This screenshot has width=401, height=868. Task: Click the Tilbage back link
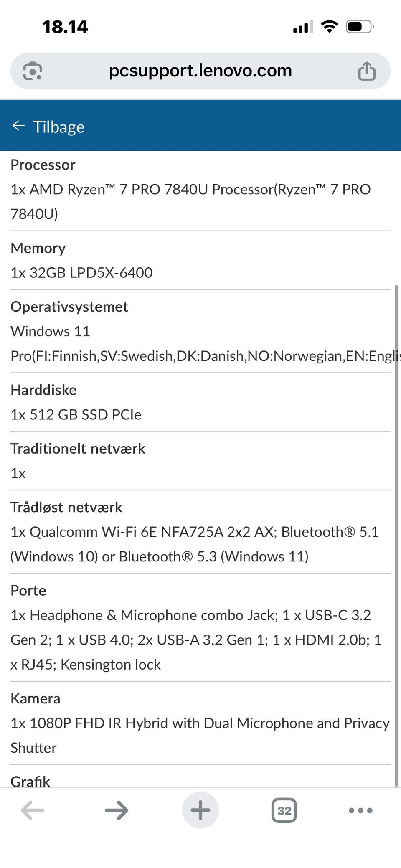click(x=58, y=127)
